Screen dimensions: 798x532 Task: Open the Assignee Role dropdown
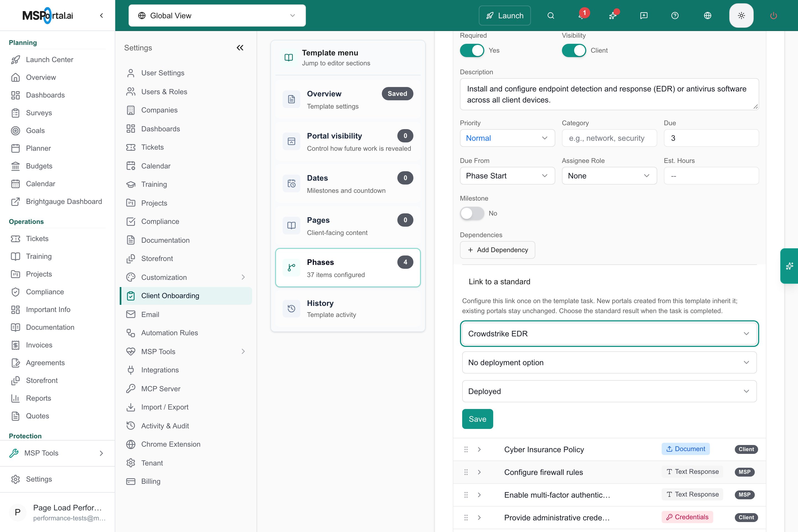(609, 176)
